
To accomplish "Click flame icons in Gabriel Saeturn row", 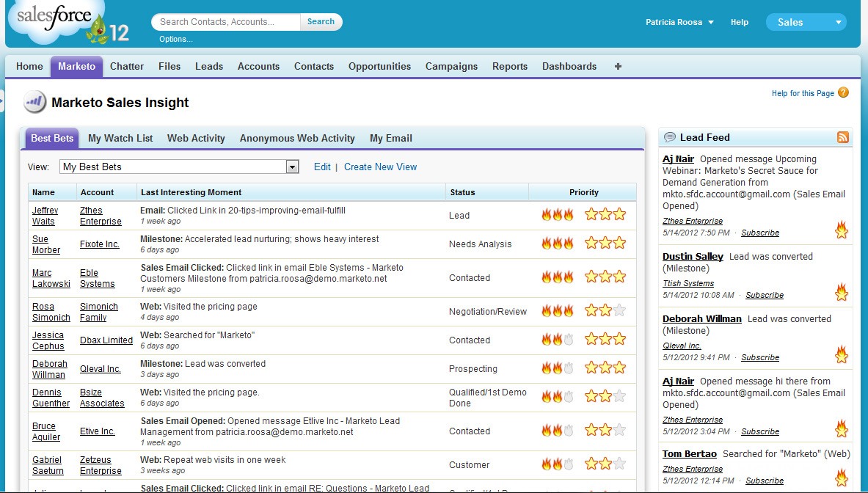I will [x=558, y=464].
